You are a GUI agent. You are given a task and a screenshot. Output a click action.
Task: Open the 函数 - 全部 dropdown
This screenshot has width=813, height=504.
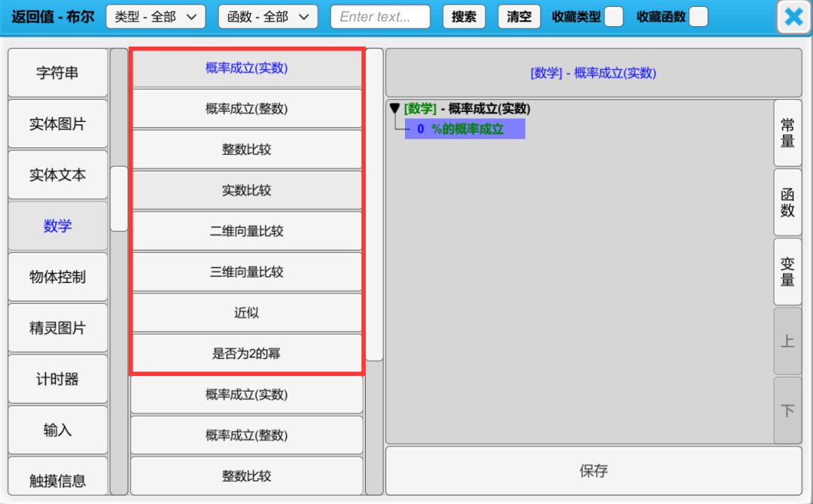point(268,17)
